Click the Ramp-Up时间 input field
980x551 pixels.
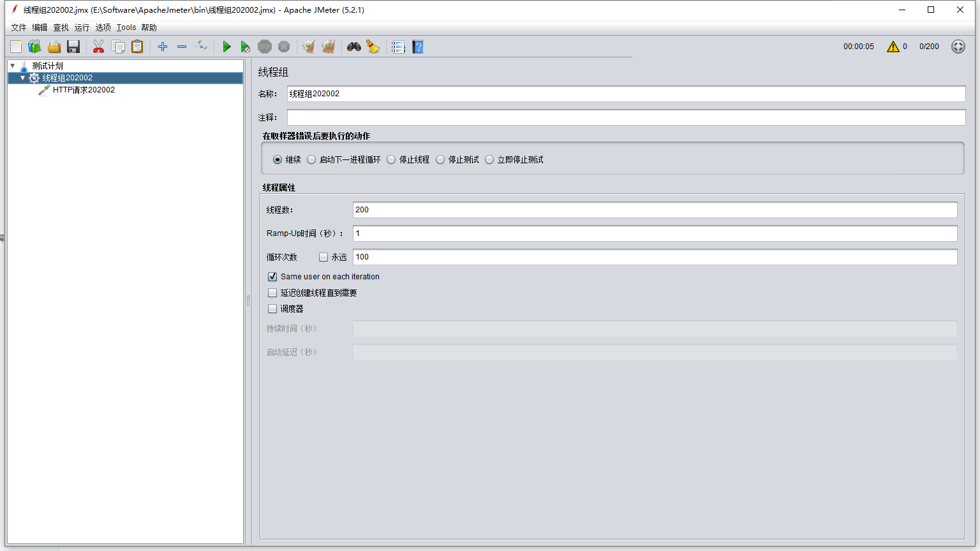pos(655,233)
